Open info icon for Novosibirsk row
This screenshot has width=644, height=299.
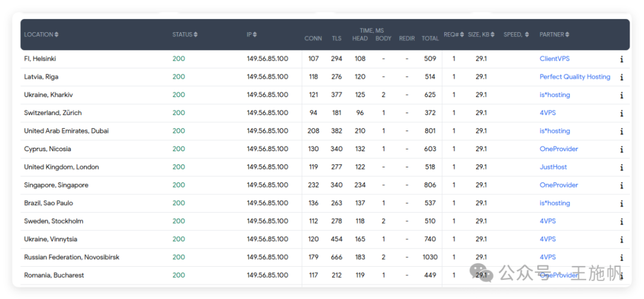coord(621,257)
